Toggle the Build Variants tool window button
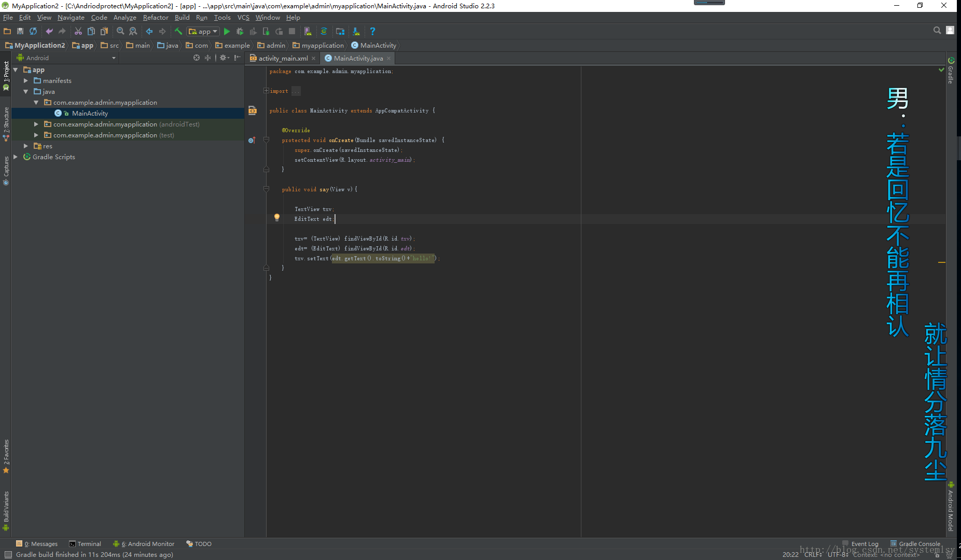This screenshot has width=961, height=560. click(x=6, y=511)
